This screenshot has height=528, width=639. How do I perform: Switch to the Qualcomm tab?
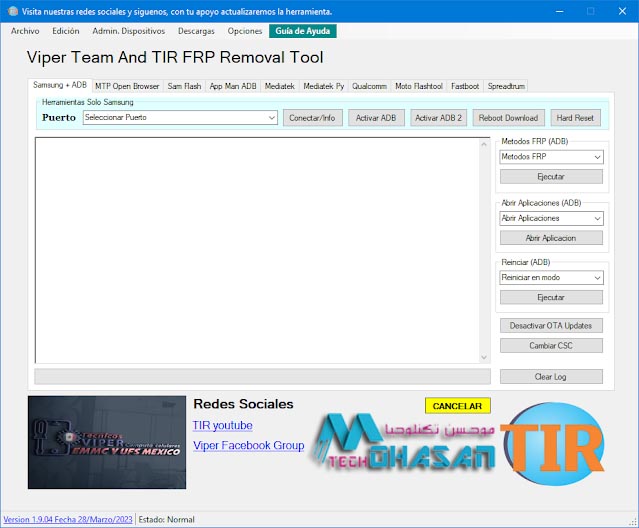(369, 86)
